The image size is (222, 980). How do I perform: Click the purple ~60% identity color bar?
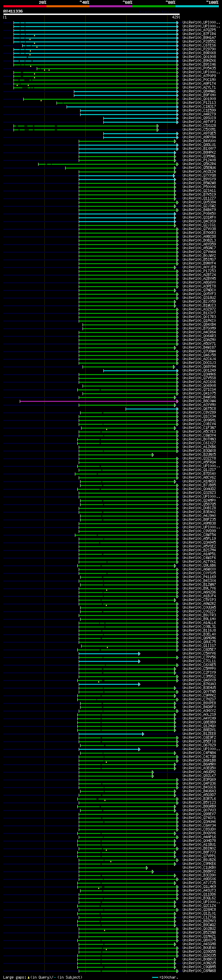(x=111, y=6)
